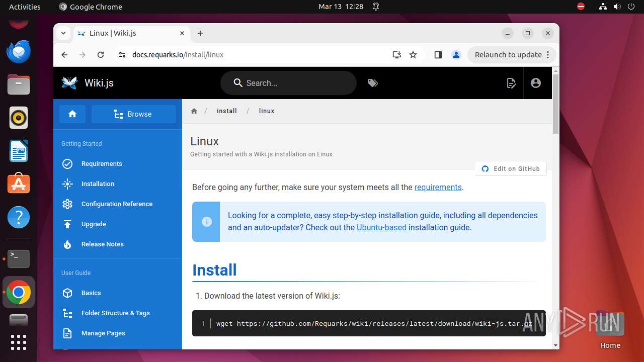The image size is (644, 362).
Task: Open the clock calendar Mar 13 12:28
Action: coord(341,7)
